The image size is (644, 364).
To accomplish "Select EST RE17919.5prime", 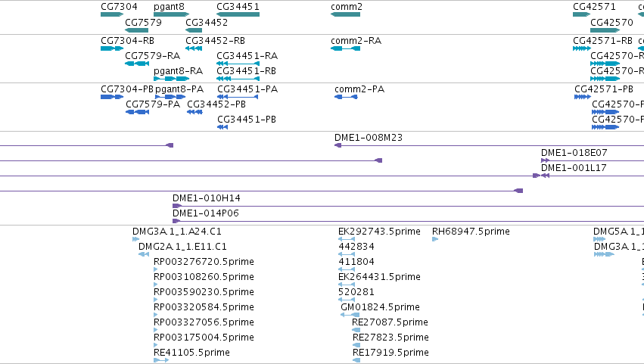I will 390,353.
